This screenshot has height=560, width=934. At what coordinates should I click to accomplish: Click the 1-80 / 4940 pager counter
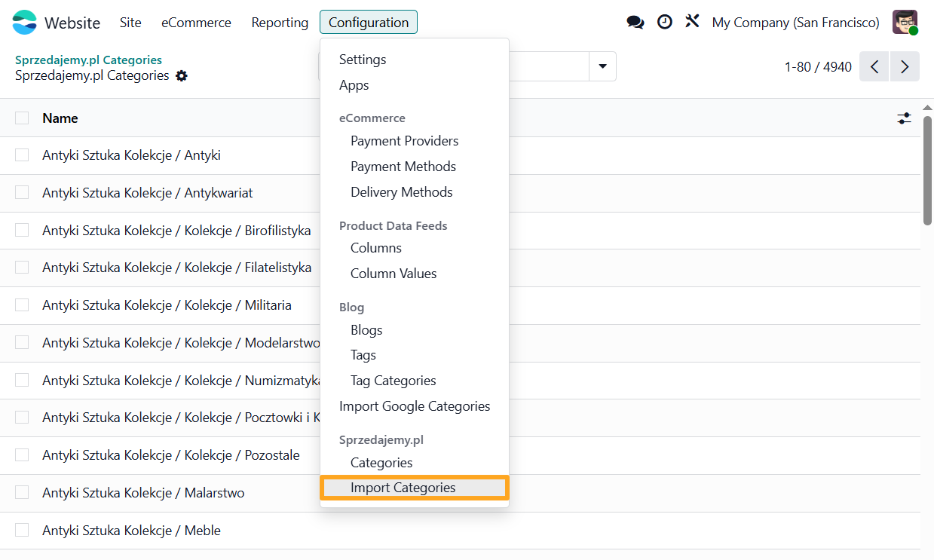(x=818, y=67)
